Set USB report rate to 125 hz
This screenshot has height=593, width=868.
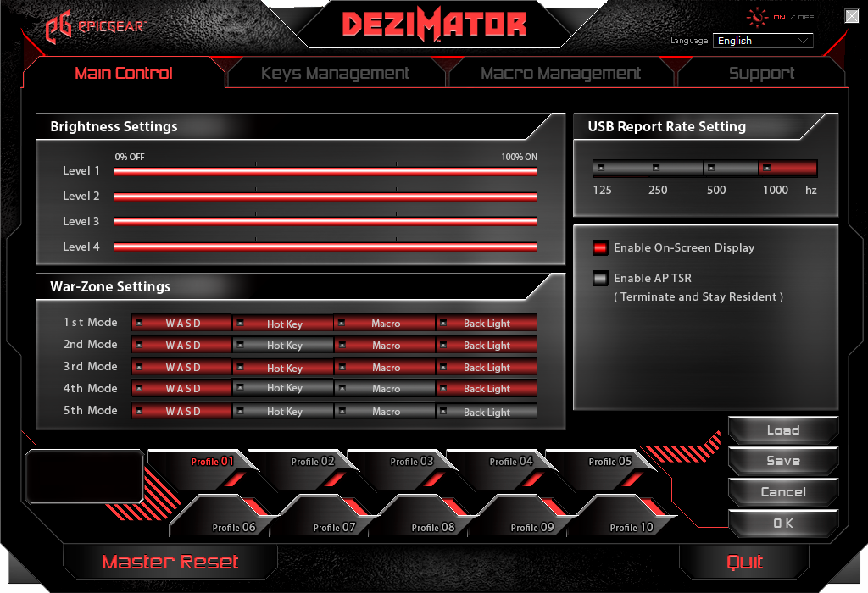tap(620, 169)
